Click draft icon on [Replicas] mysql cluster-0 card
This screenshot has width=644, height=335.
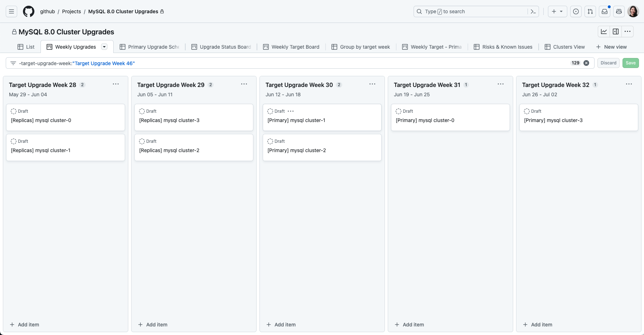[14, 111]
